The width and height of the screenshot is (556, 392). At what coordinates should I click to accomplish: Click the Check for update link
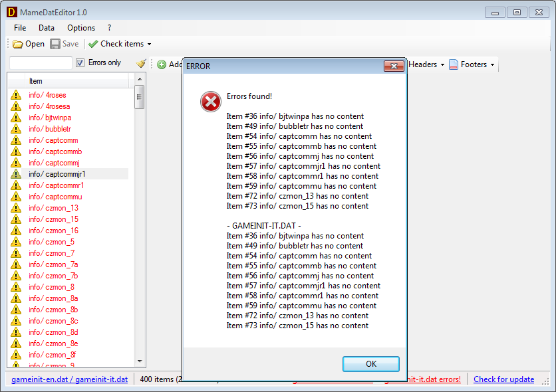click(503, 379)
